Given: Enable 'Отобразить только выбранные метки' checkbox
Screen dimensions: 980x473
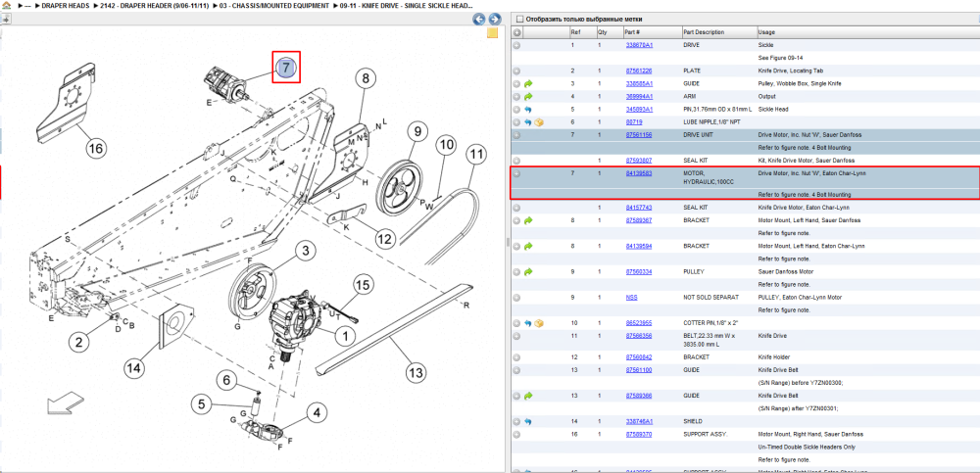Looking at the screenshot, I should click(520, 20).
